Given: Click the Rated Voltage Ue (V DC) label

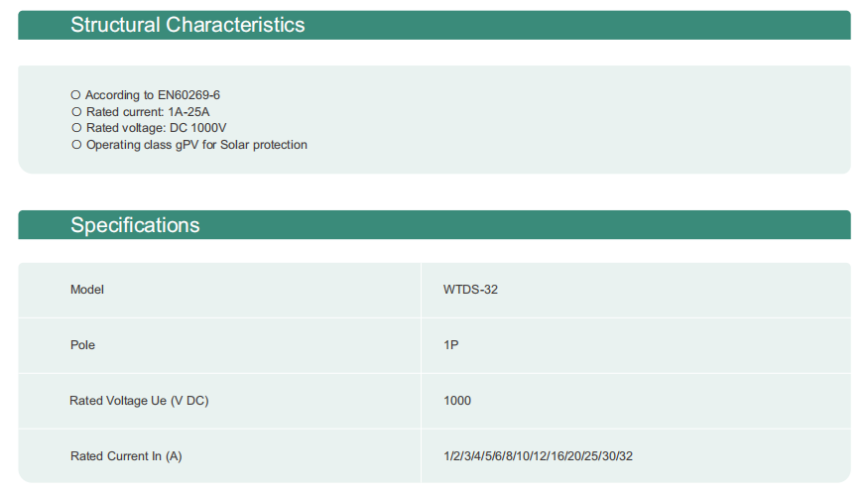Looking at the screenshot, I should point(139,401).
